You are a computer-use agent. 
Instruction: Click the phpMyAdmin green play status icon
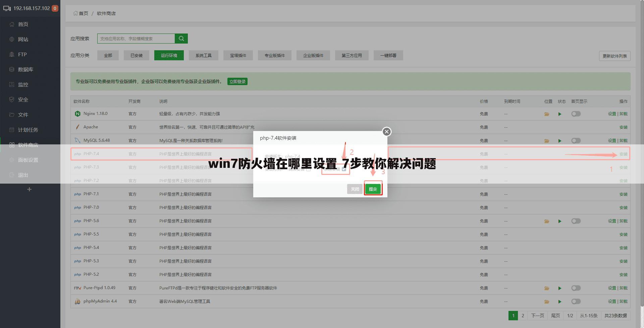coord(560,302)
